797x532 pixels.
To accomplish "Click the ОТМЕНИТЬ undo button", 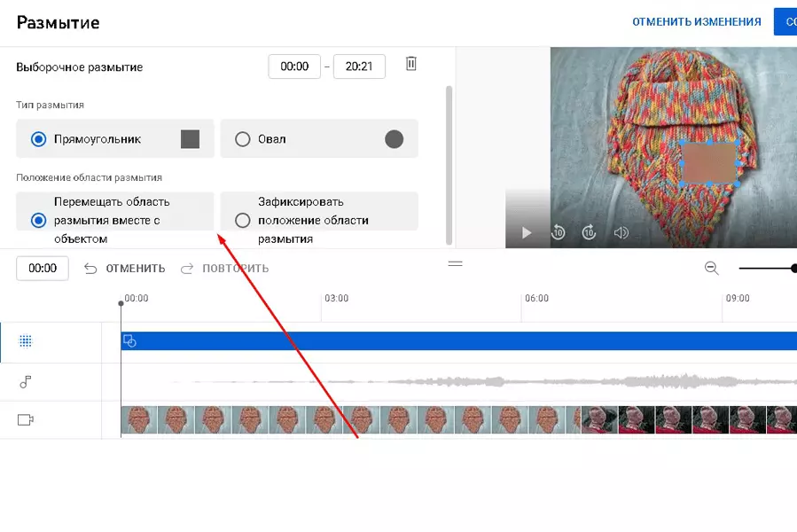I will [124, 269].
